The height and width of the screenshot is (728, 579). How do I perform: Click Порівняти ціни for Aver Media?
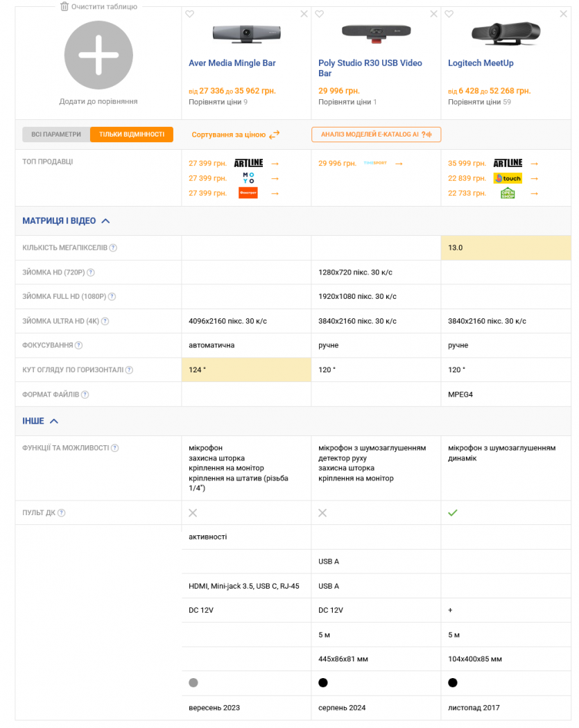[215, 102]
